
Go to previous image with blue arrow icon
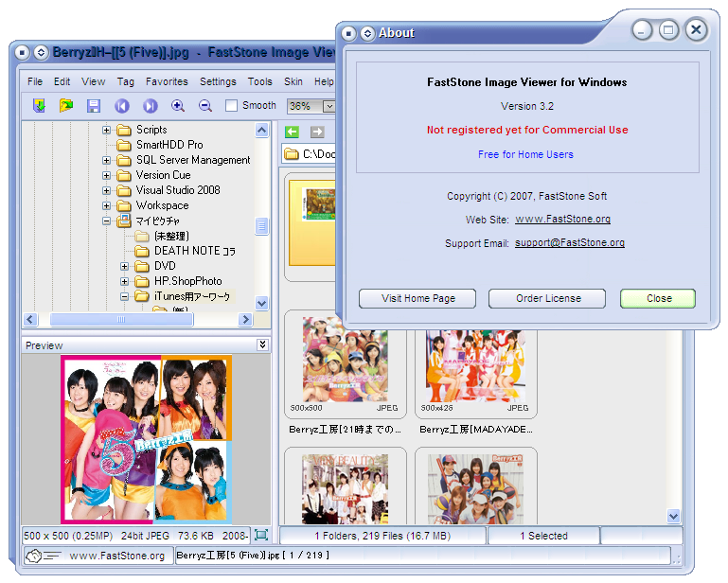pos(121,106)
